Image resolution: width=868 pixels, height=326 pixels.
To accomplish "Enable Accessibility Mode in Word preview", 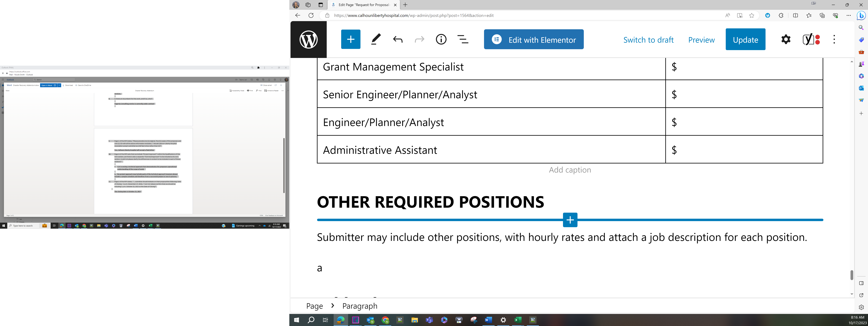I will (x=237, y=90).
